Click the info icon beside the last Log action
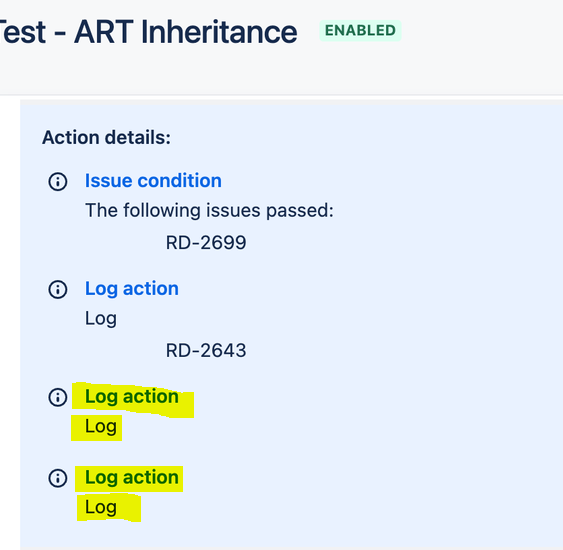 click(58, 478)
